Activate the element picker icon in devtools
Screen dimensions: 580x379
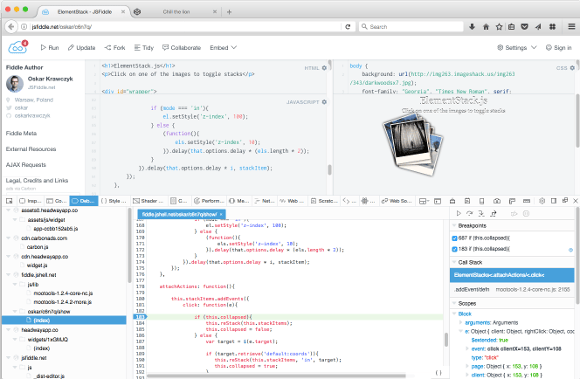click(9, 201)
